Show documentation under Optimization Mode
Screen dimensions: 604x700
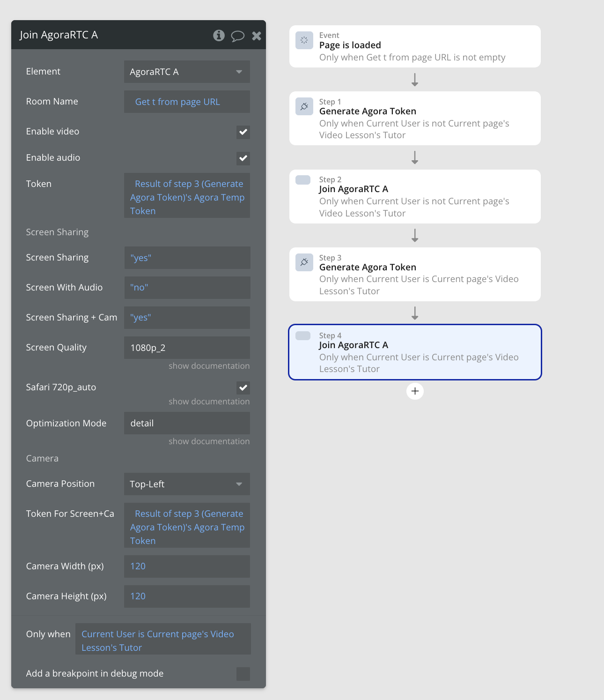point(209,441)
